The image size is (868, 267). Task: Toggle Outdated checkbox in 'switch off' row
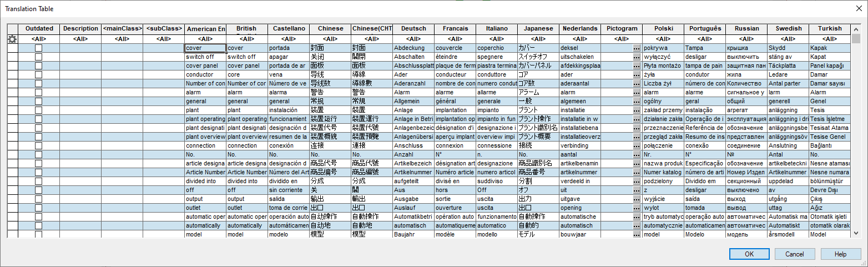[39, 57]
